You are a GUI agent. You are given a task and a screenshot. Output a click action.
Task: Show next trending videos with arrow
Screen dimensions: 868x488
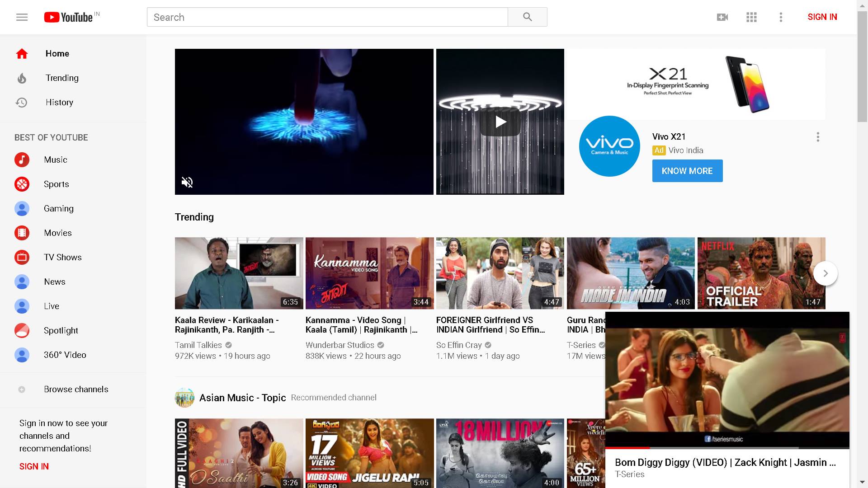point(825,273)
